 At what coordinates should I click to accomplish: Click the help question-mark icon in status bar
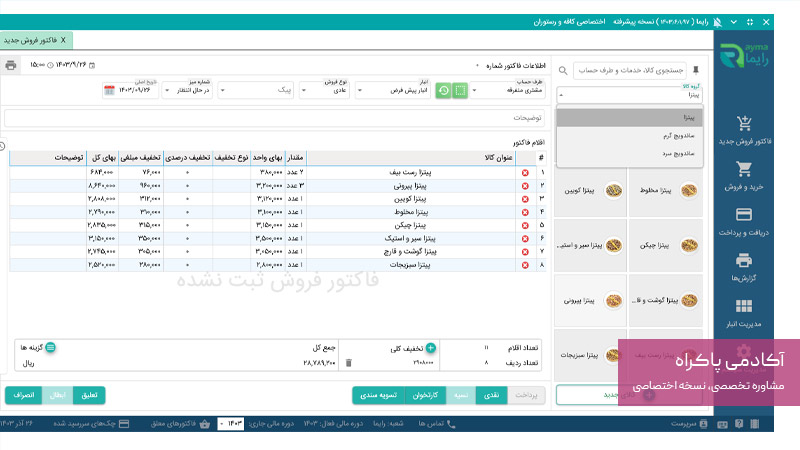(739, 423)
